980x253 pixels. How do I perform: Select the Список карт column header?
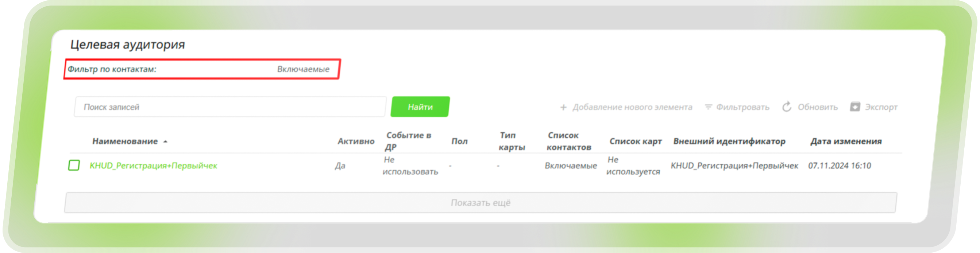pyautogui.click(x=635, y=141)
